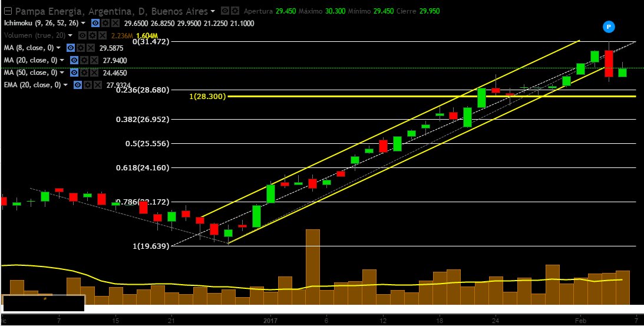Show the Volumen indicator with its eye icon
This screenshot has width=644, height=326.
tap(82, 36)
